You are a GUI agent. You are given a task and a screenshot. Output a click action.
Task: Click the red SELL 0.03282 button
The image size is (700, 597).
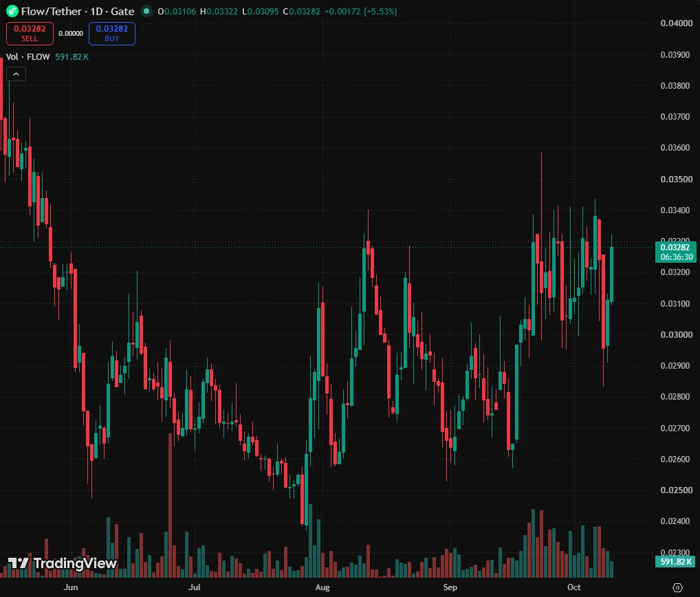[x=30, y=34]
